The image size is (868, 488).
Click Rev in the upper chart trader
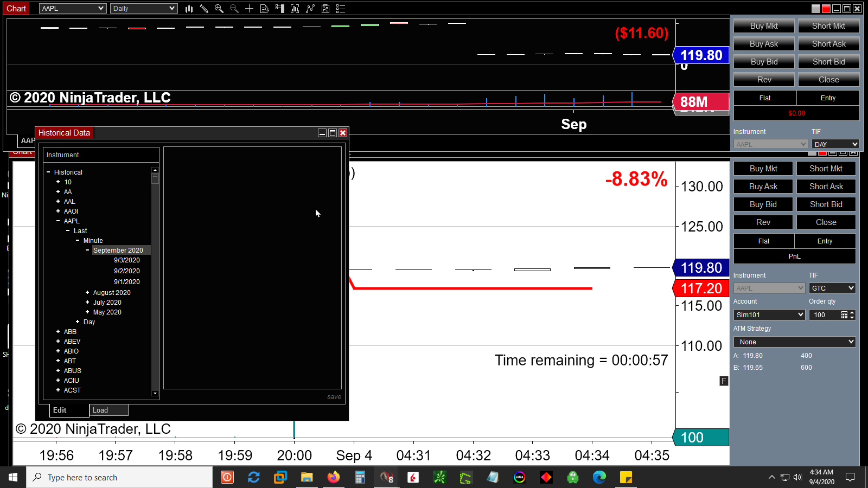click(764, 80)
